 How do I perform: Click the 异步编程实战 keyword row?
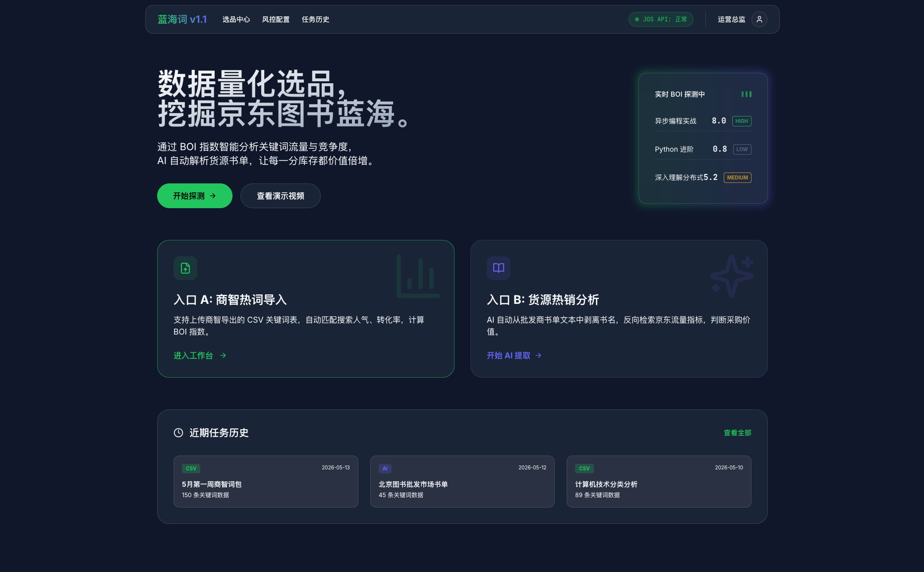click(x=703, y=121)
